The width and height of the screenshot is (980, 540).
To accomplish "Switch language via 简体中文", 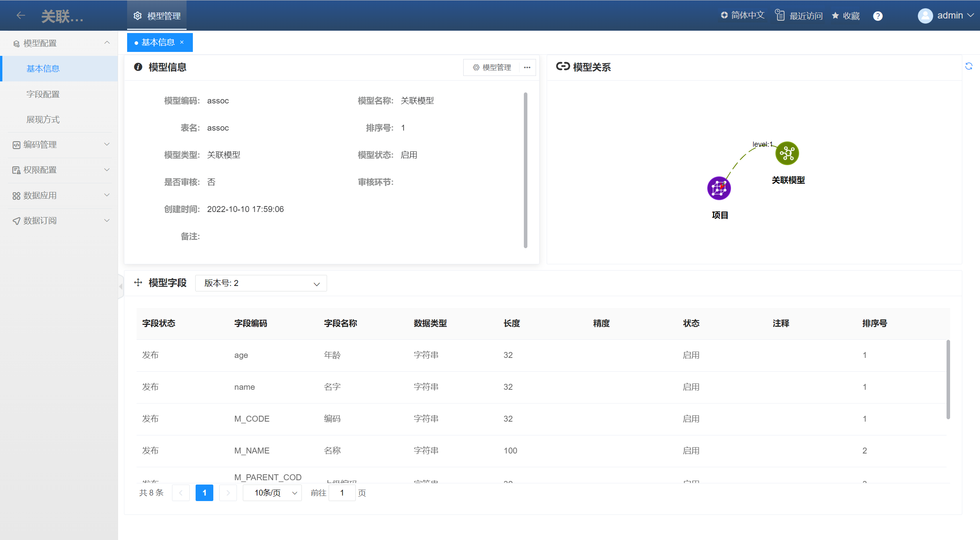I will pyautogui.click(x=743, y=15).
